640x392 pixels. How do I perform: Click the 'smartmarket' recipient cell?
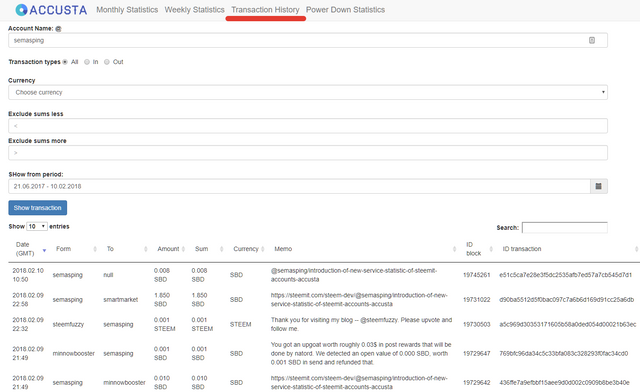tap(120, 300)
